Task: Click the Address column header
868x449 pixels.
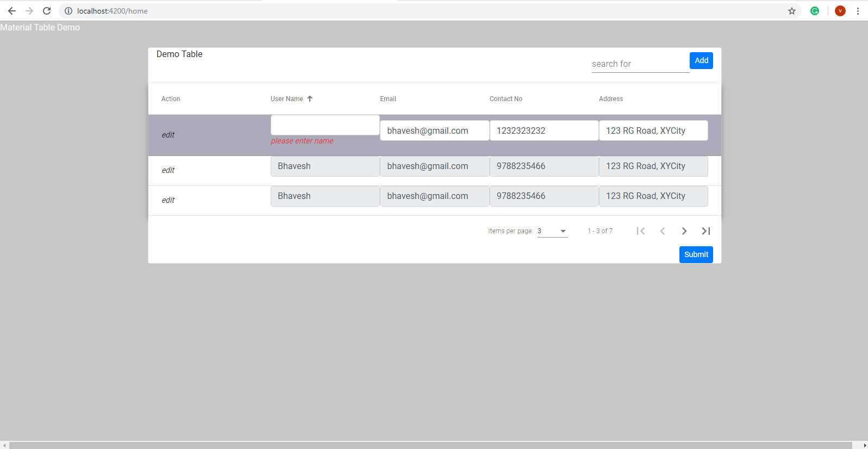Action: [x=611, y=99]
